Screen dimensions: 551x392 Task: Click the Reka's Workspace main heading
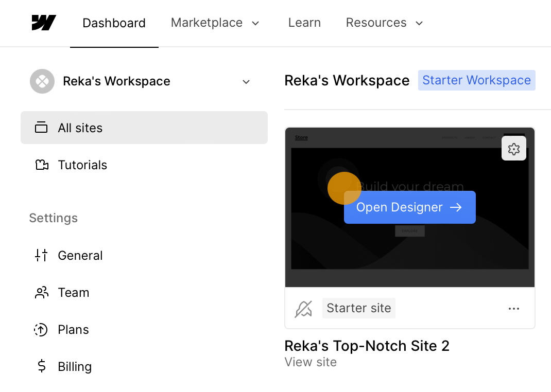(x=347, y=80)
